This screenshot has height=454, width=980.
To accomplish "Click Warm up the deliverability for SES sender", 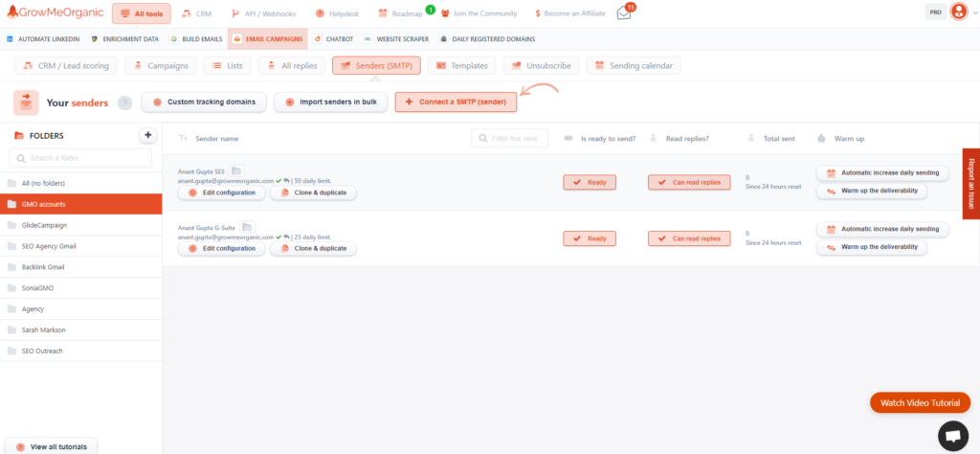I will pos(872,192).
